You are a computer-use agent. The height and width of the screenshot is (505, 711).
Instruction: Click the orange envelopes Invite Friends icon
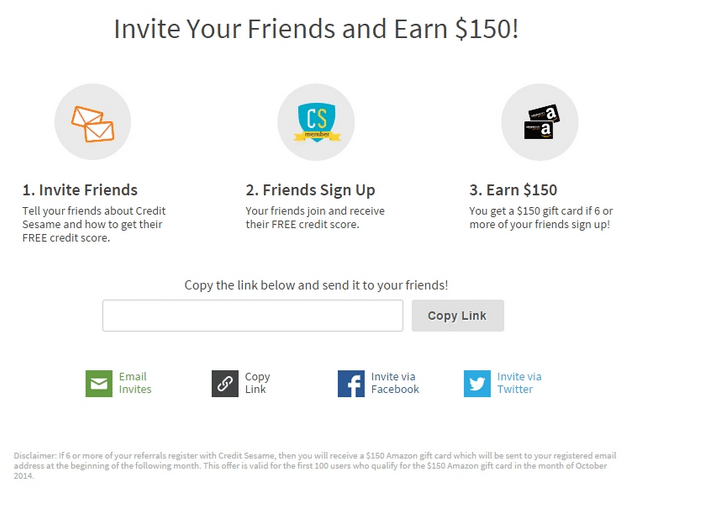pos(93,122)
